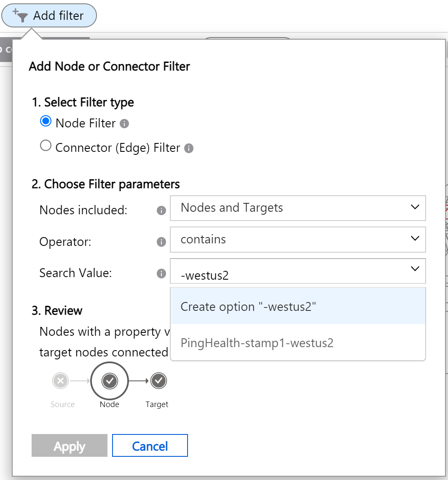Click the Add filter pill button label
This screenshot has width=448, height=480.
tap(58, 16)
